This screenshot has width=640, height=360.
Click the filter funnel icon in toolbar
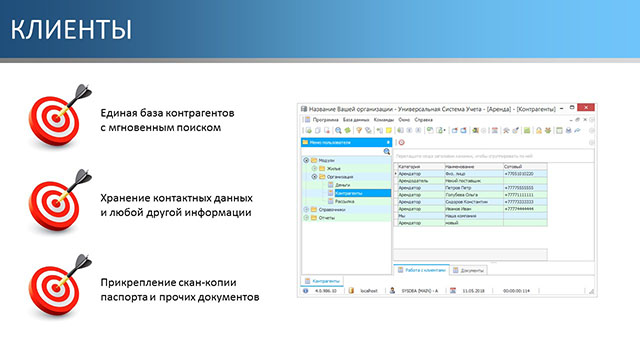point(359,131)
